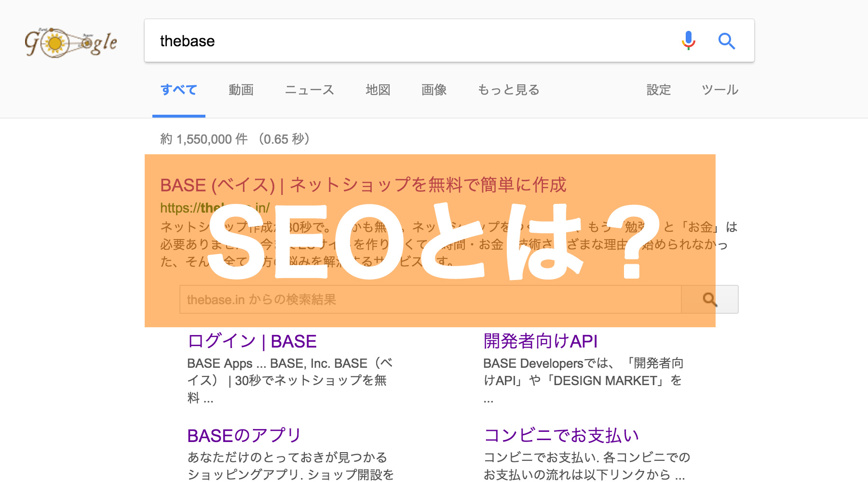Viewport: 868px width, 482px height.
Task: Click the blue magnifier search icon
Action: [x=726, y=41]
